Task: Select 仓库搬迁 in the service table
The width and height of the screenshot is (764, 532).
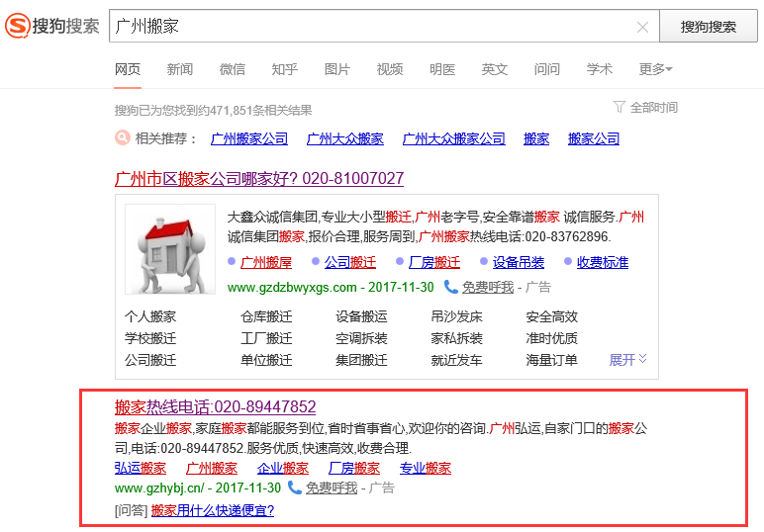Action: pyautogui.click(x=266, y=316)
